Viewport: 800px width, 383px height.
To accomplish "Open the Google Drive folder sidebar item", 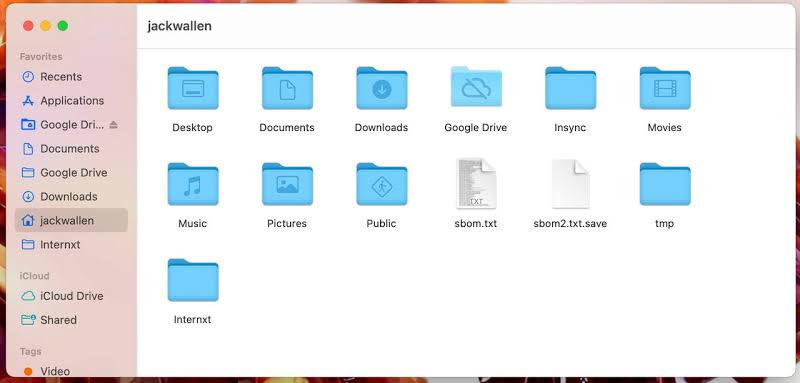I will [71, 173].
